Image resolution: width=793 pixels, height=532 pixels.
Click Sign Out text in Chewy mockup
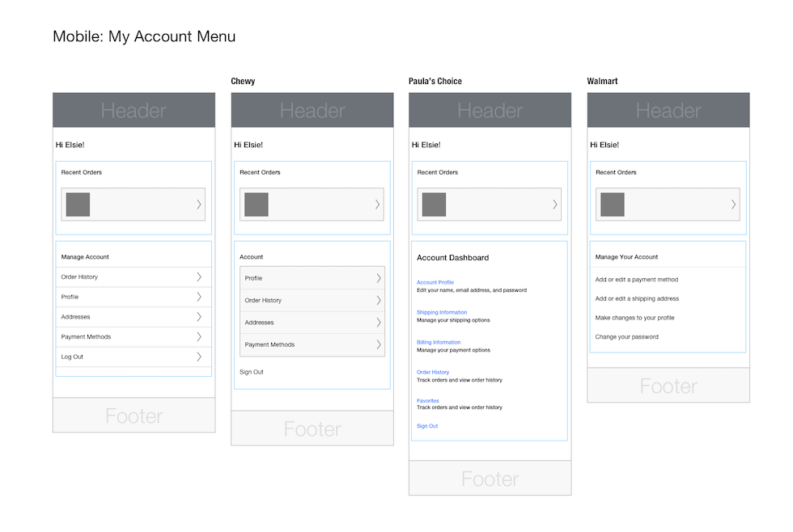pyautogui.click(x=252, y=372)
